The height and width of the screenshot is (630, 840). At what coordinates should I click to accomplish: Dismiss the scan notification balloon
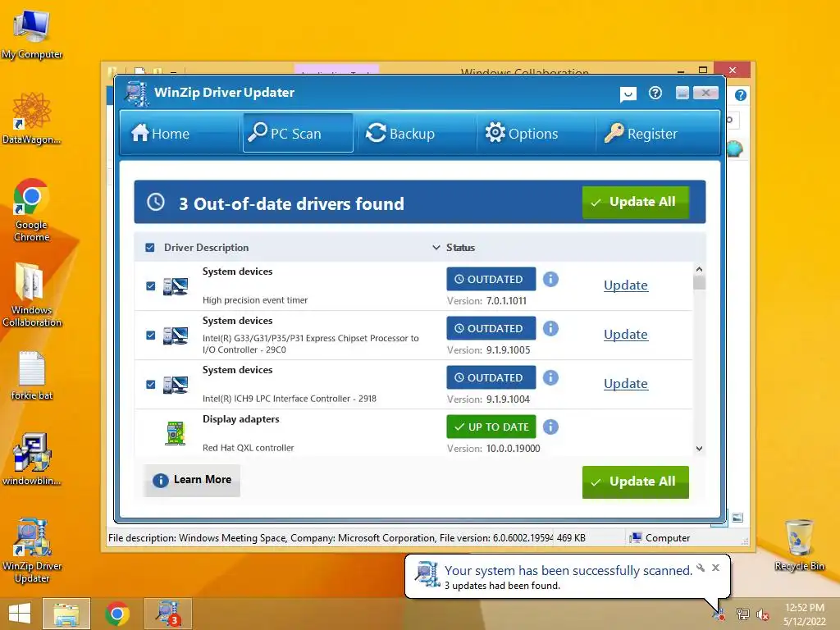click(x=715, y=568)
